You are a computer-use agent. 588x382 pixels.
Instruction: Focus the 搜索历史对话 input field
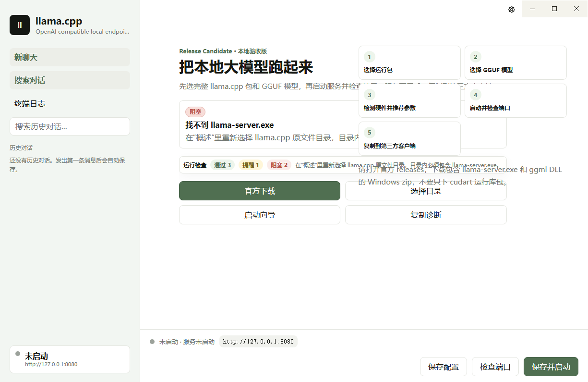coord(70,126)
